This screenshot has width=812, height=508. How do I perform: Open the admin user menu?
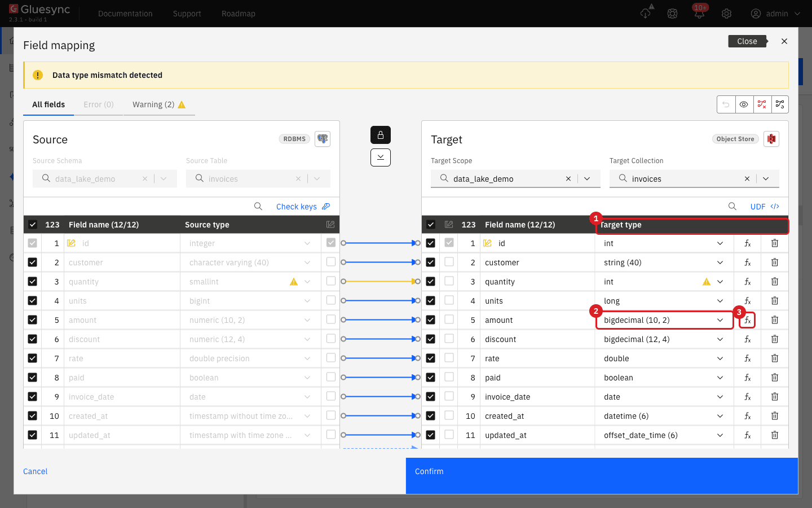point(775,14)
